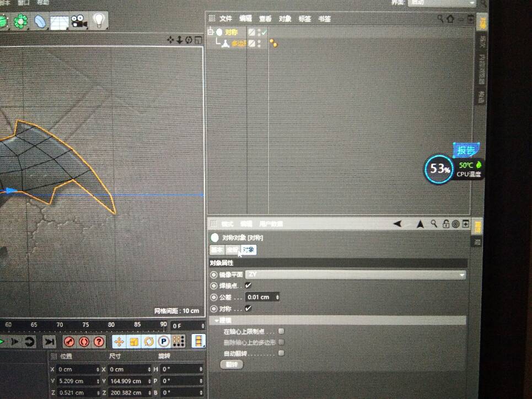Image resolution: width=532 pixels, height=399 pixels.
Task: Toggle the viewport maximize layout icon
Action: tap(198, 40)
